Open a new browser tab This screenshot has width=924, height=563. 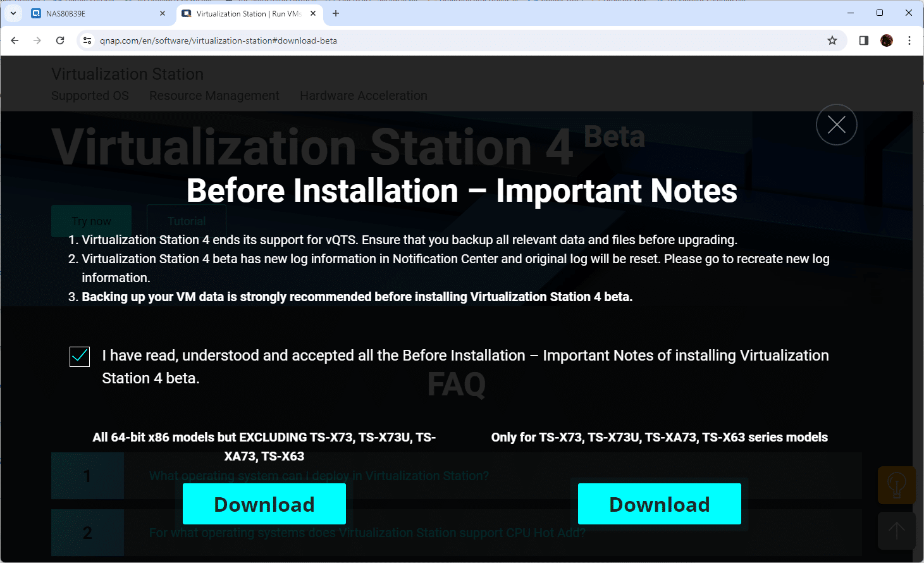336,13
